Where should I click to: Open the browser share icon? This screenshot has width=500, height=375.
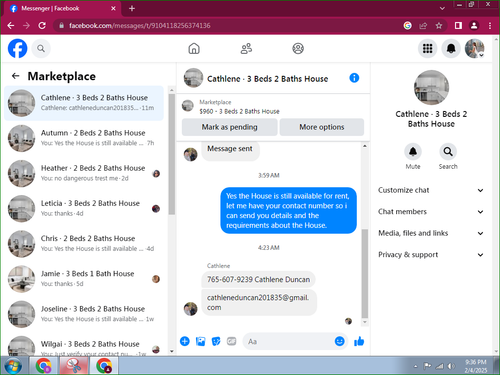coord(423,26)
